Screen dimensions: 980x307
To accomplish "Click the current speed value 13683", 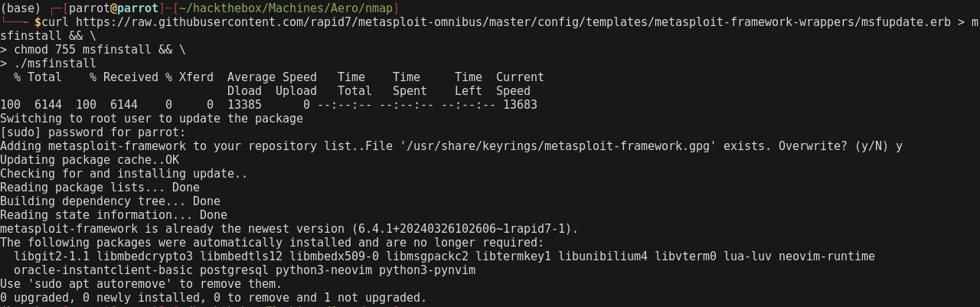I will 520,104.
